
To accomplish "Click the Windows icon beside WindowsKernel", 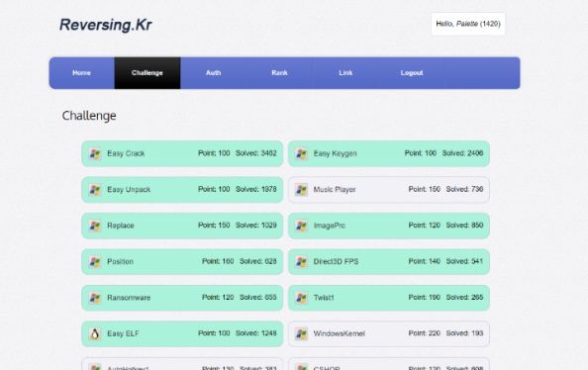I will 301,333.
